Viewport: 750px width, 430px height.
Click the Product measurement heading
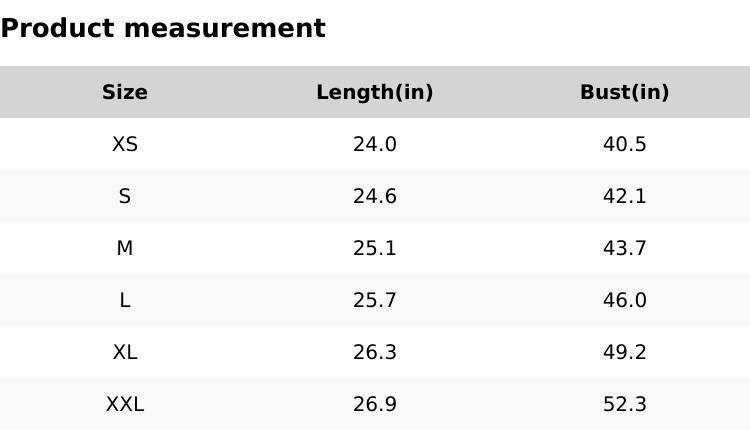coord(163,28)
